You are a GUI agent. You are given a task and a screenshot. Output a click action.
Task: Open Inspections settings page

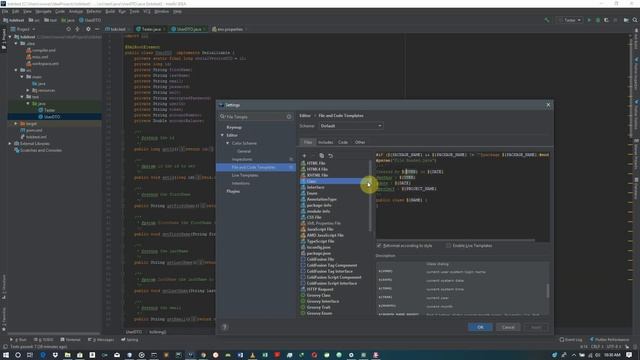pyautogui.click(x=242, y=159)
